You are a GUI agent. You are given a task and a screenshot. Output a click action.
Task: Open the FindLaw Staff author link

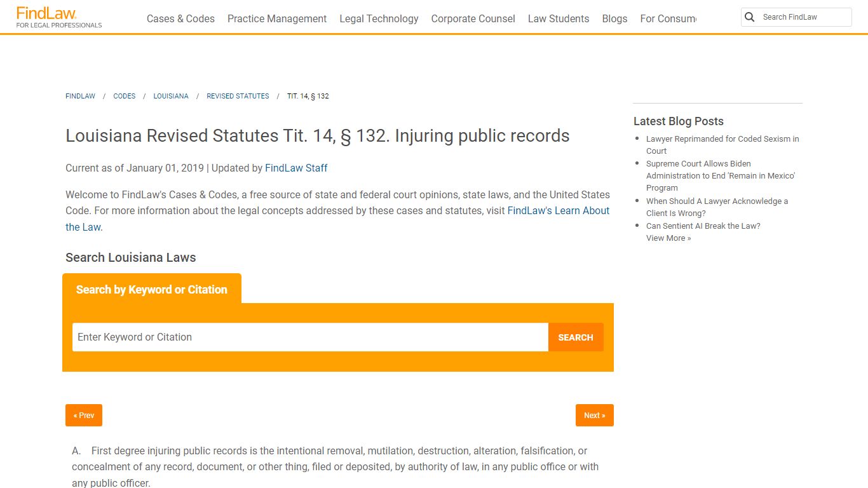pyautogui.click(x=296, y=168)
